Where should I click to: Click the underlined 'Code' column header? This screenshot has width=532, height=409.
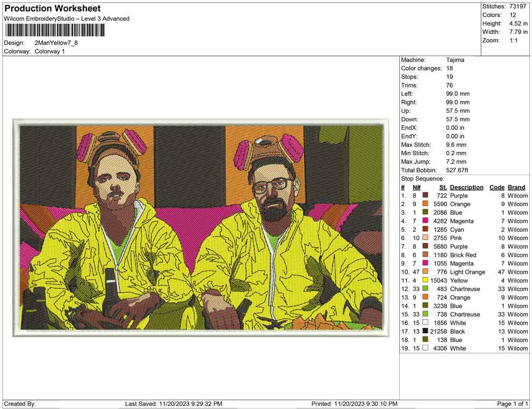coord(497,187)
